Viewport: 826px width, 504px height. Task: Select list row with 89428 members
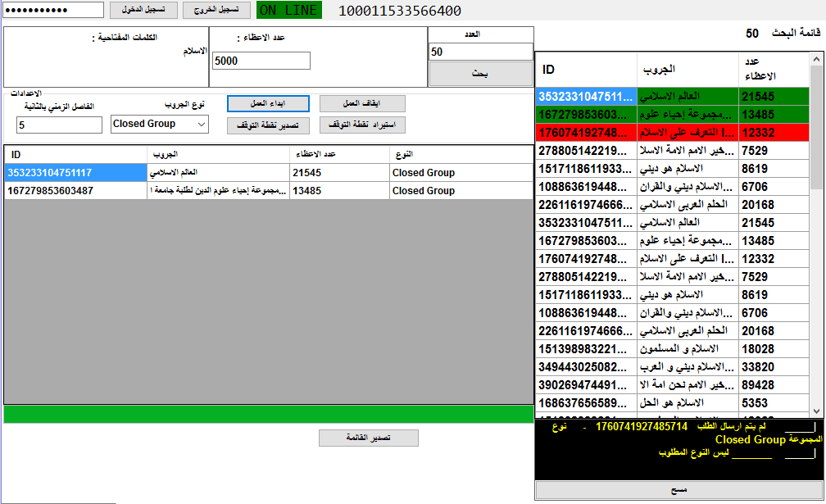coord(672,385)
